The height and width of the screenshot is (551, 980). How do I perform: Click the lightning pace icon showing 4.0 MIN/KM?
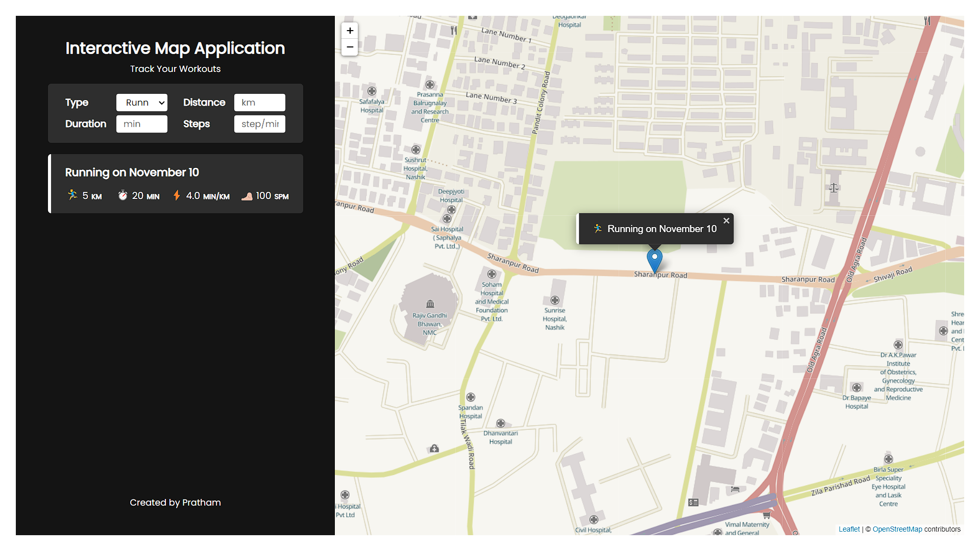(x=177, y=195)
